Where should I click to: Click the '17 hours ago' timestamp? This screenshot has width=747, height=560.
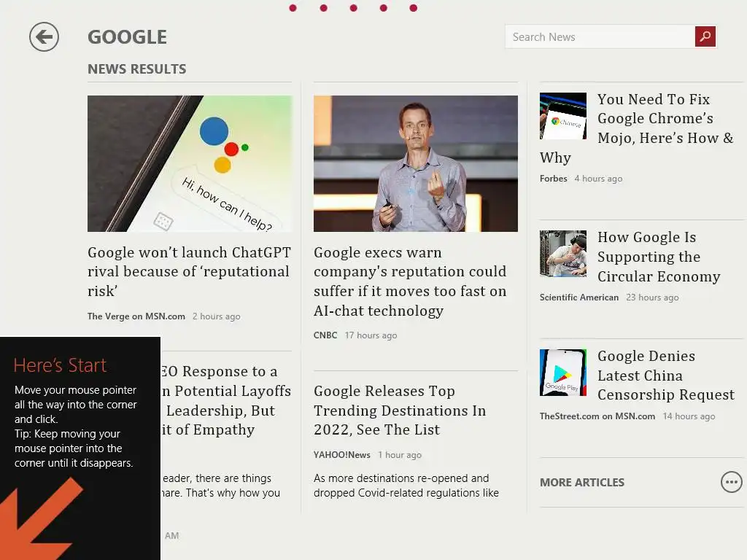click(x=371, y=335)
